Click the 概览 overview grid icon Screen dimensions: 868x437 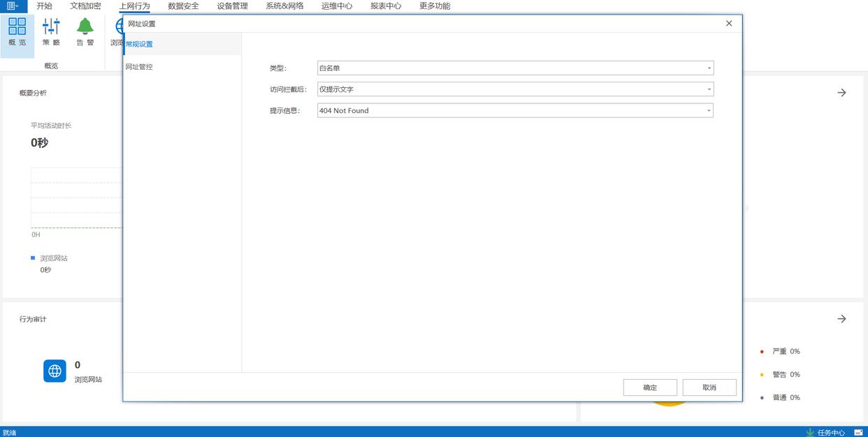pyautogui.click(x=17, y=27)
